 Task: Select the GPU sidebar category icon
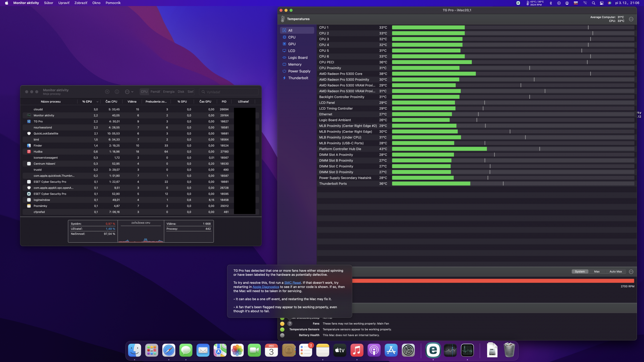284,44
